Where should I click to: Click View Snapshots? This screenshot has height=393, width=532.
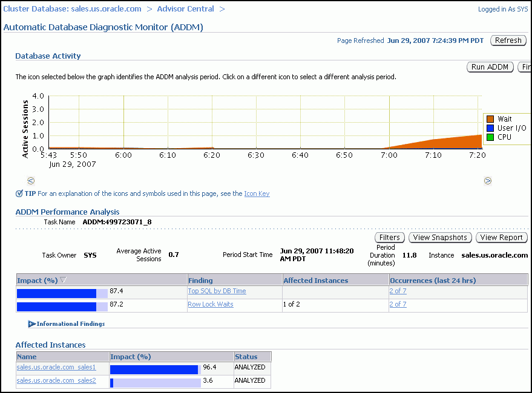[x=439, y=237]
